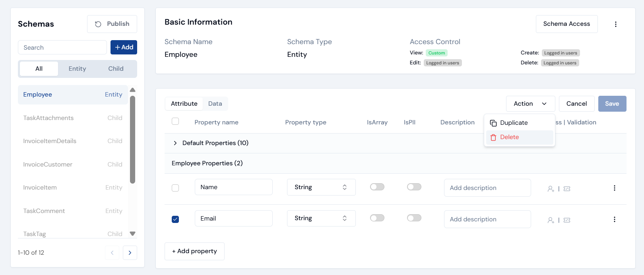This screenshot has height=275, width=644.
Task: Switch to the Data tab
Action: click(215, 104)
